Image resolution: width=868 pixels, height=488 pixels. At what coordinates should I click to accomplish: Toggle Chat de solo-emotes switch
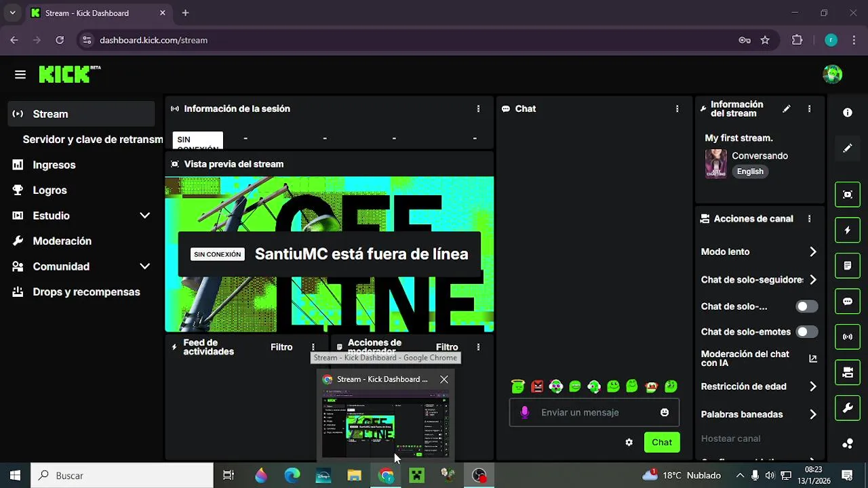807,332
